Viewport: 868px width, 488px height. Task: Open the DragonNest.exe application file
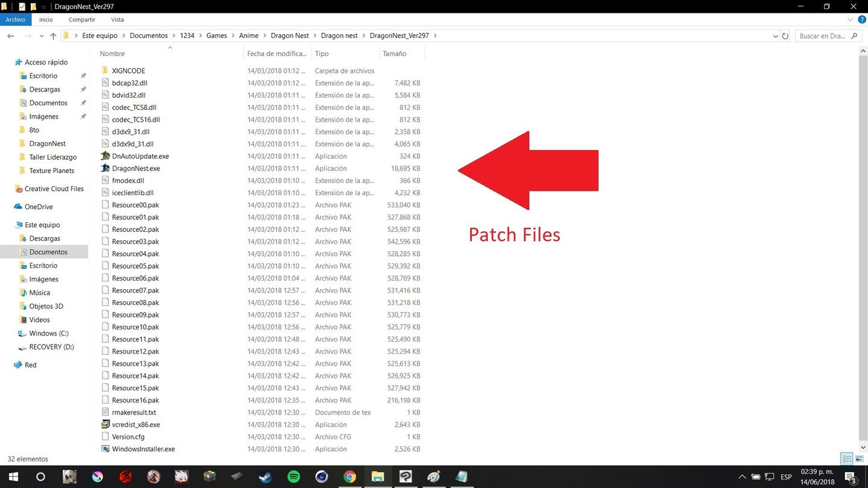(x=136, y=168)
